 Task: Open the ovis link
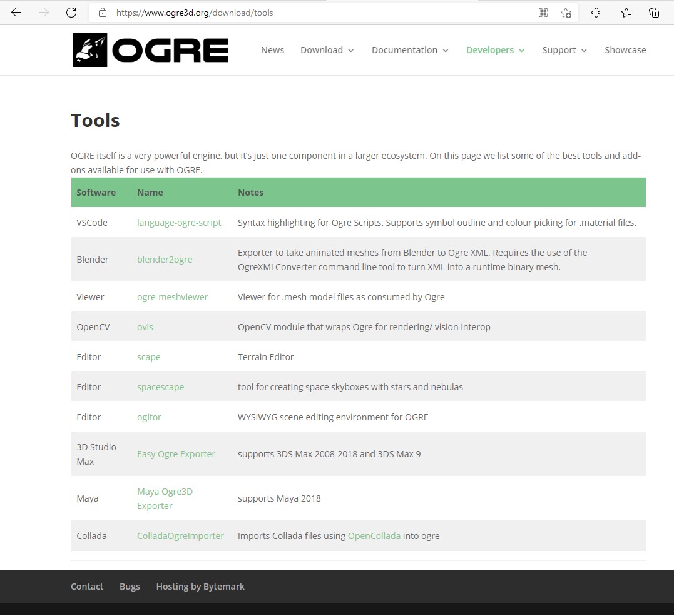pyautogui.click(x=145, y=327)
